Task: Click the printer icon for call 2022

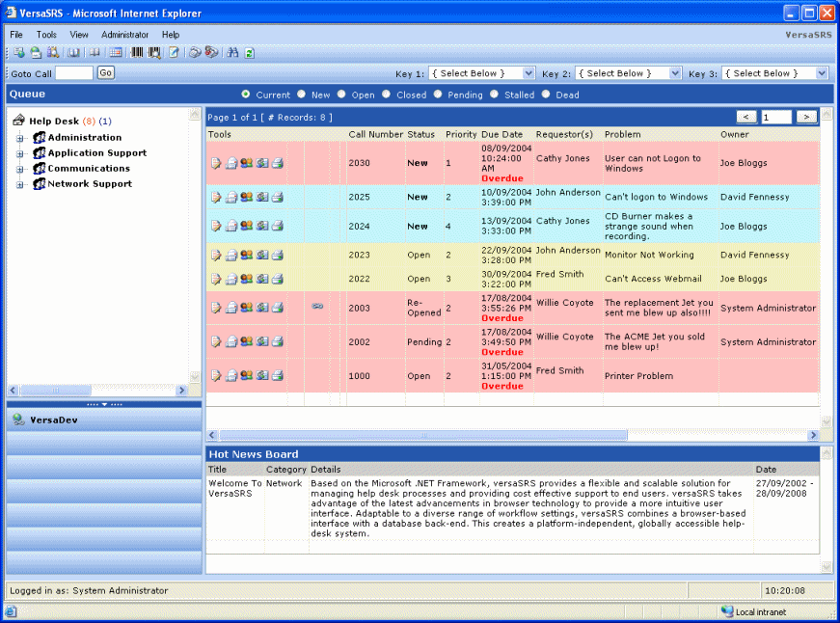Action: tap(277, 279)
